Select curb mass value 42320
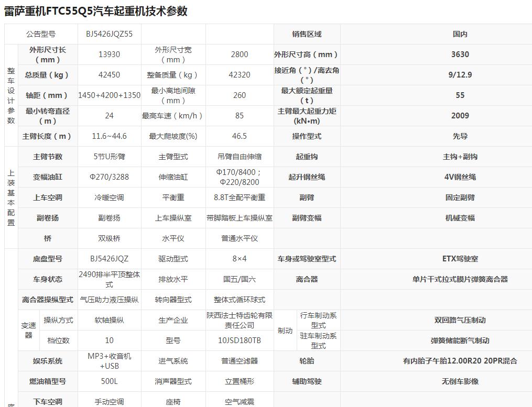This screenshot has height=407, width=532. (240, 74)
